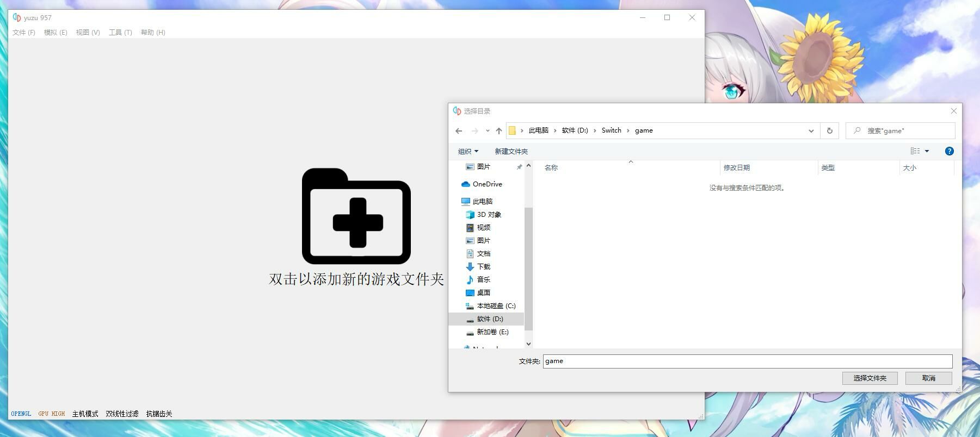Toggle the OPENGL renderer in status bar

[21, 414]
